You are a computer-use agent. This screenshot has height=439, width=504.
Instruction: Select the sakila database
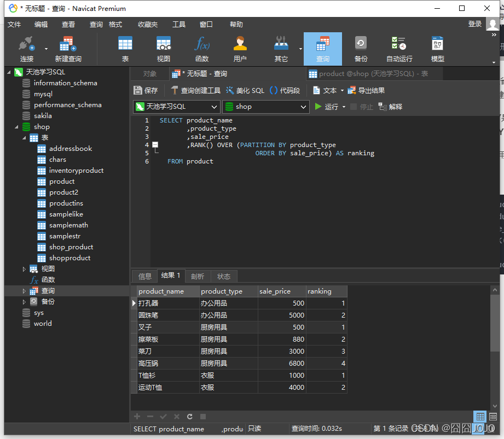tap(43, 115)
